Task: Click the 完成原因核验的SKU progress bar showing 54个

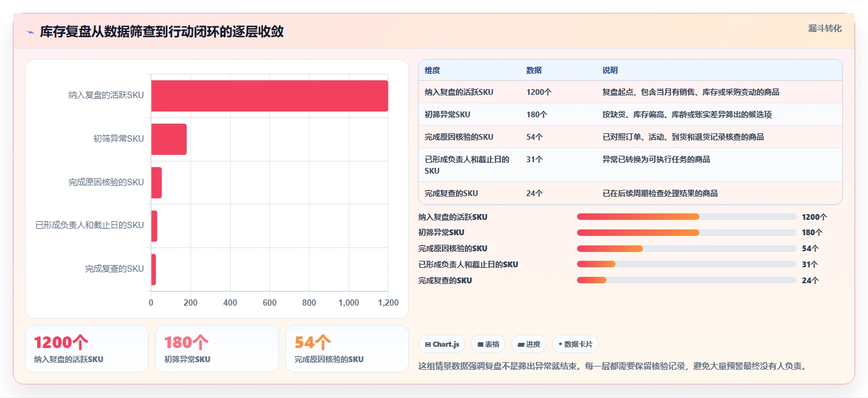Action: click(x=687, y=249)
